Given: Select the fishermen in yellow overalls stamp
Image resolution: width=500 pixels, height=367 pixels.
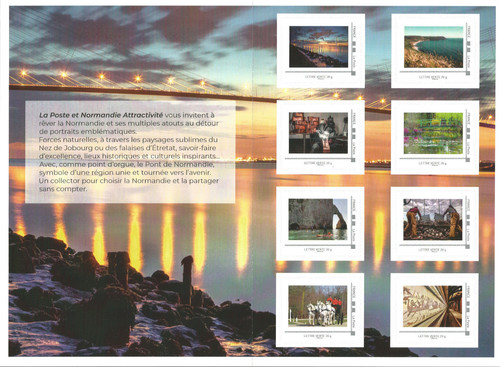Looking at the screenshot, I should pyautogui.click(x=435, y=223).
